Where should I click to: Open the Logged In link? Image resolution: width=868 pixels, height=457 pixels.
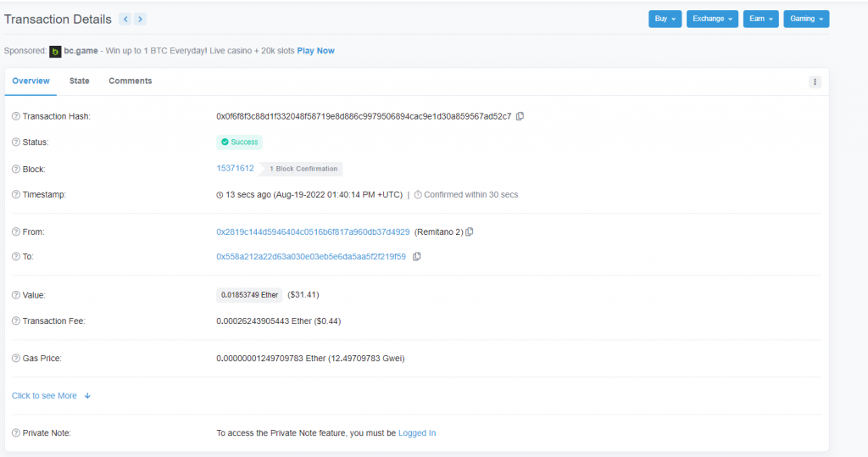[x=417, y=433]
